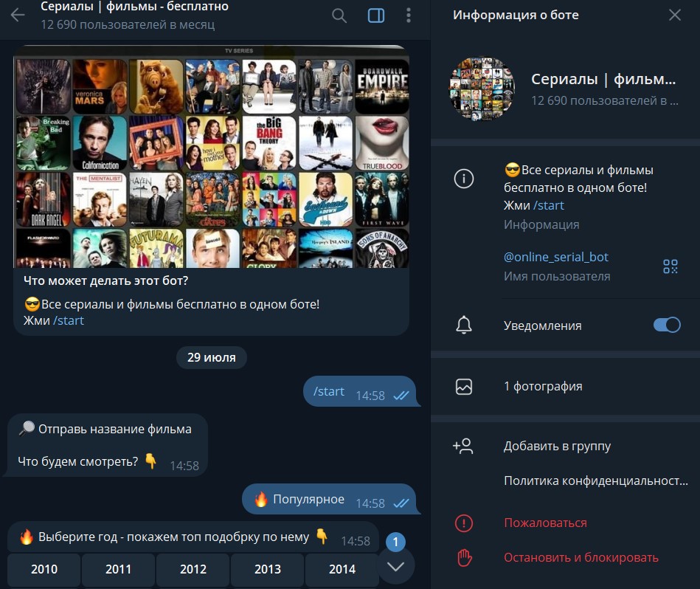The width and height of the screenshot is (700, 589).
Task: Toggle the side panel icon
Action: click(376, 15)
